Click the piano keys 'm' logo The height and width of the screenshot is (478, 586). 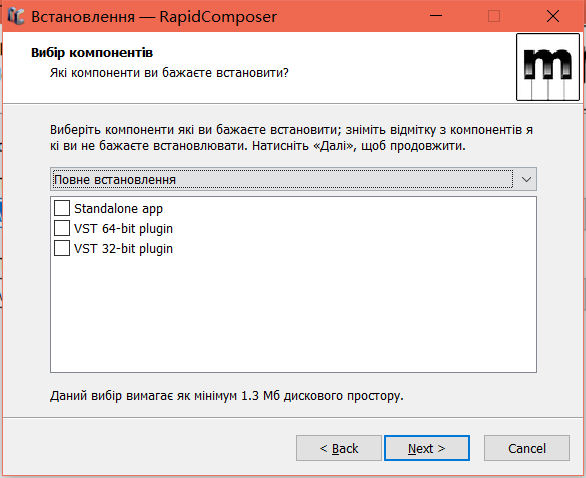pos(548,67)
